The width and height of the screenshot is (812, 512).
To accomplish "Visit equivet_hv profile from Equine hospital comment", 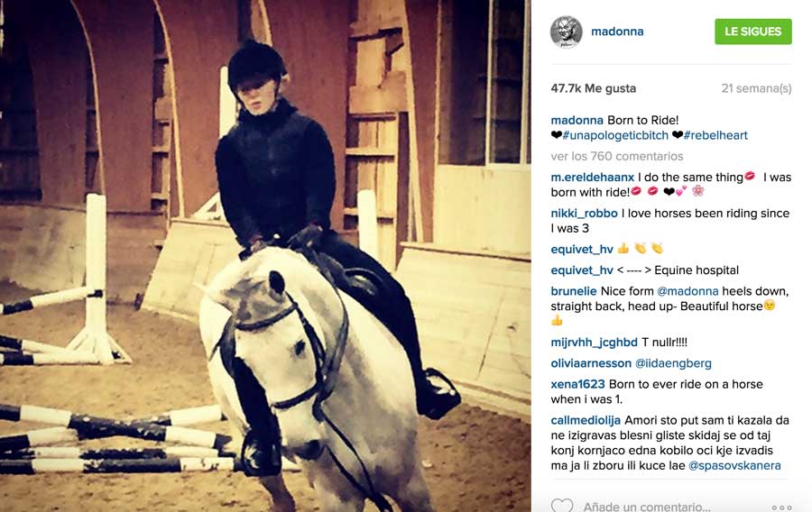I will coord(582,270).
